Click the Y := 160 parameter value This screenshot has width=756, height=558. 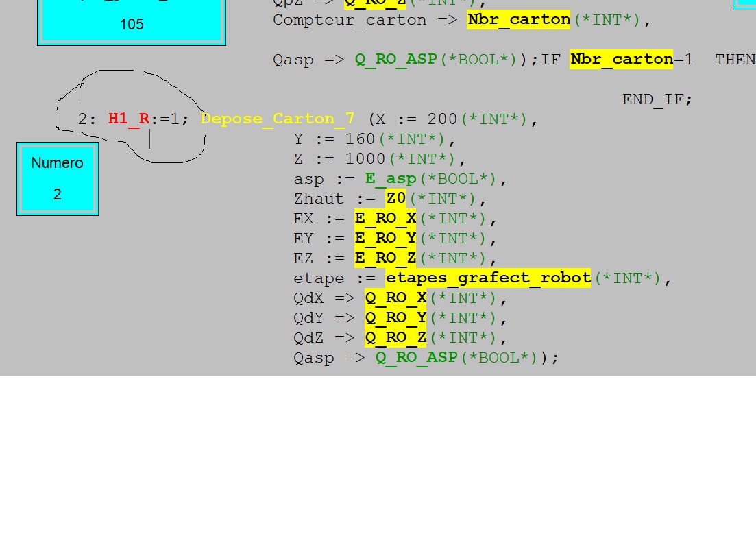click(x=360, y=139)
